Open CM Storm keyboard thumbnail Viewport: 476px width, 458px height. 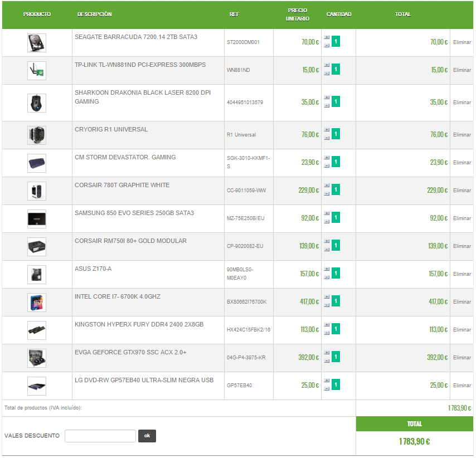37,163
